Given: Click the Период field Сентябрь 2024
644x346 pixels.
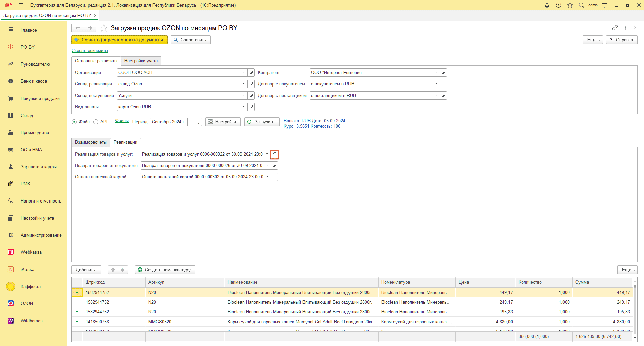Looking at the screenshot, I should pos(169,122).
